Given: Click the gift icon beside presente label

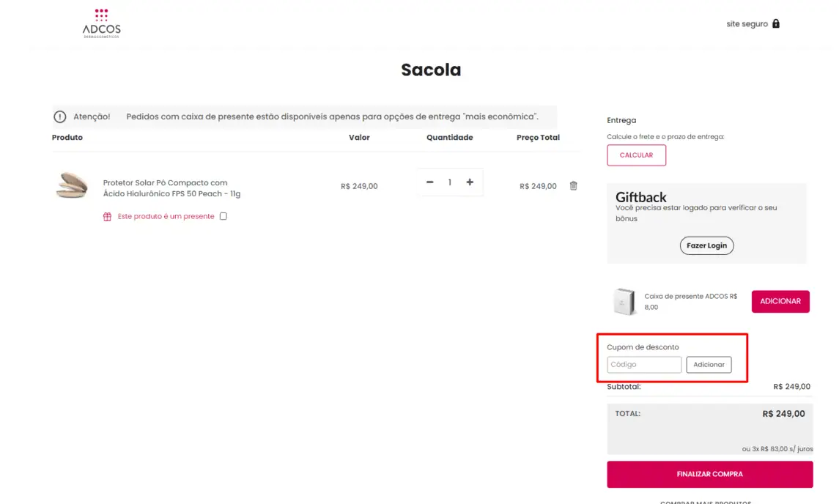Looking at the screenshot, I should coord(107,217).
